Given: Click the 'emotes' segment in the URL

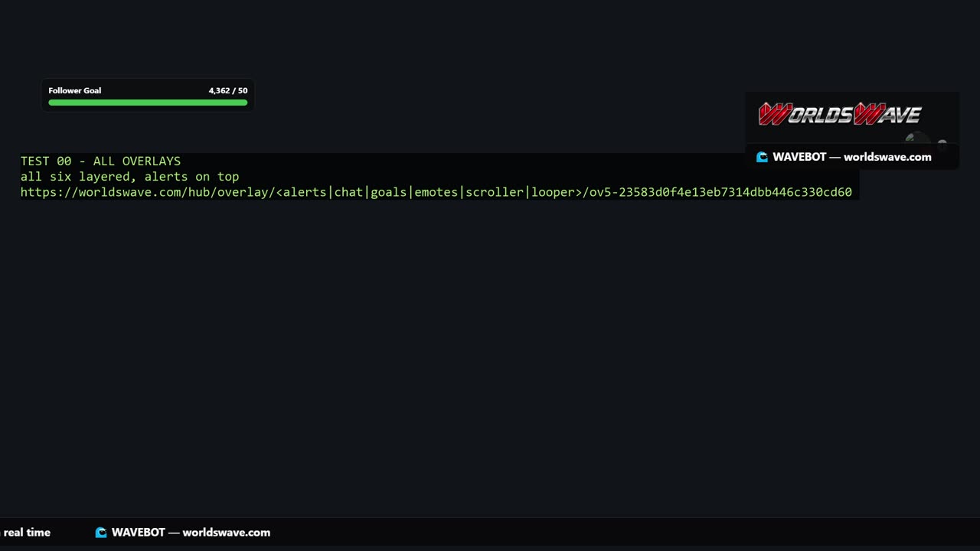Looking at the screenshot, I should pyautogui.click(x=436, y=192).
